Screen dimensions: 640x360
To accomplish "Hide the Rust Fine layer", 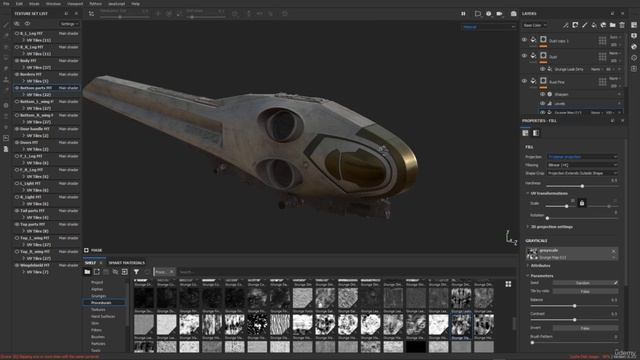I will (x=524, y=81).
